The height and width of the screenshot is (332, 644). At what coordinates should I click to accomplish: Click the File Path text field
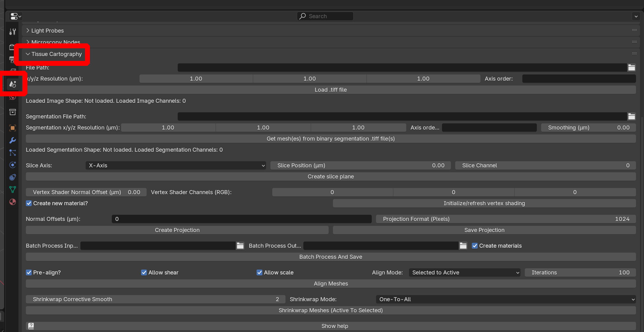[402, 68]
